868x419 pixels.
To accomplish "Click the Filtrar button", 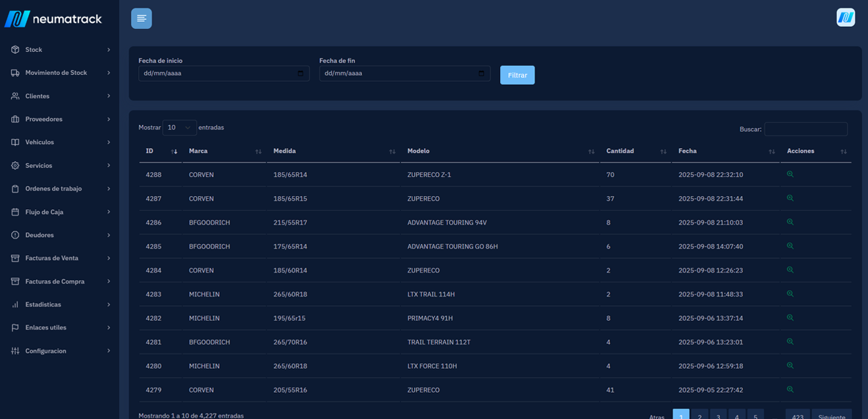I will click(x=517, y=75).
